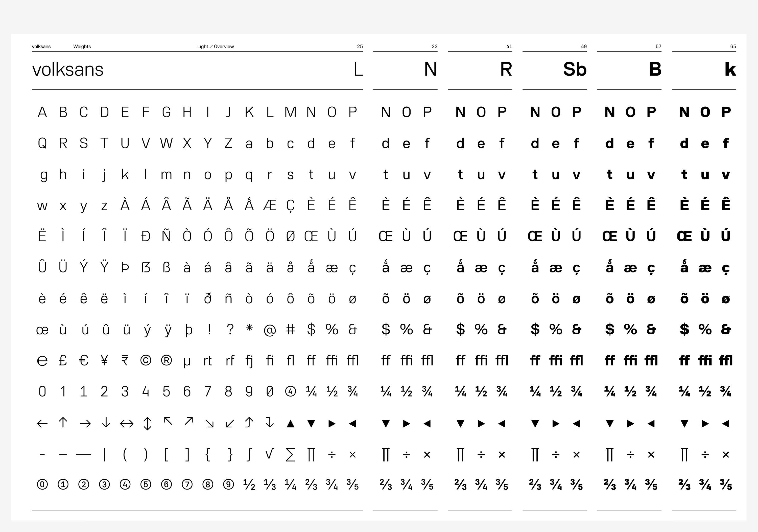Click the copyright © glyph
This screenshot has width=758, height=532.
click(146, 360)
